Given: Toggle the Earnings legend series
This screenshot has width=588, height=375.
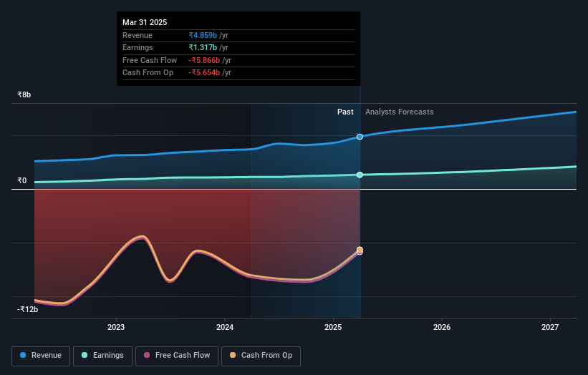Looking at the screenshot, I should pyautogui.click(x=102, y=356).
